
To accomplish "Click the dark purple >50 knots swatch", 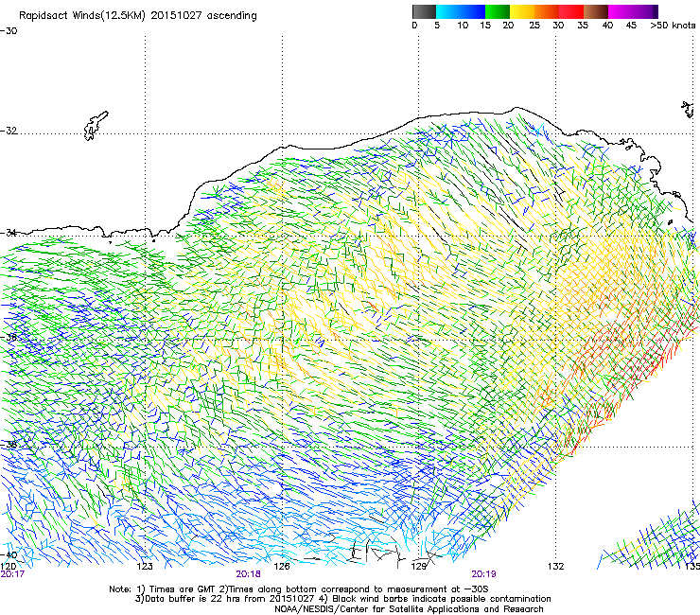I will point(656,11).
